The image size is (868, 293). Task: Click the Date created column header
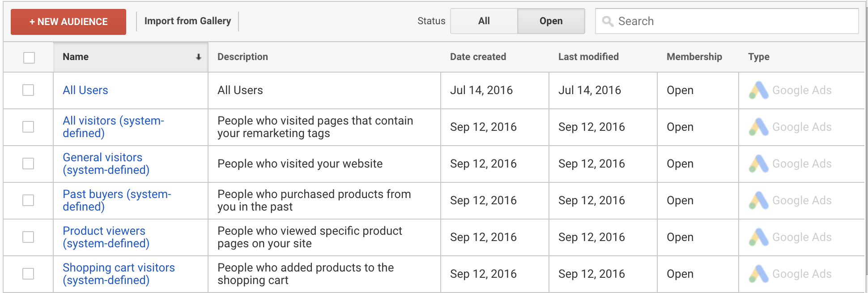[x=478, y=57]
